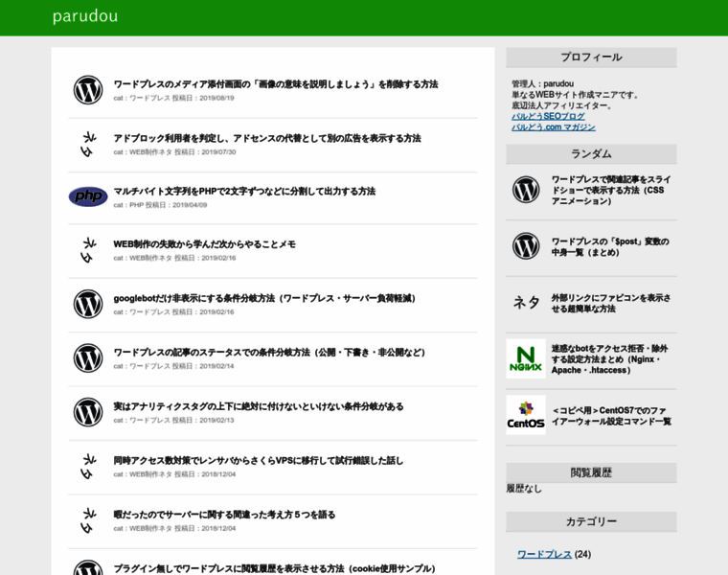Open the パルどう.com マガジン link

click(553, 126)
